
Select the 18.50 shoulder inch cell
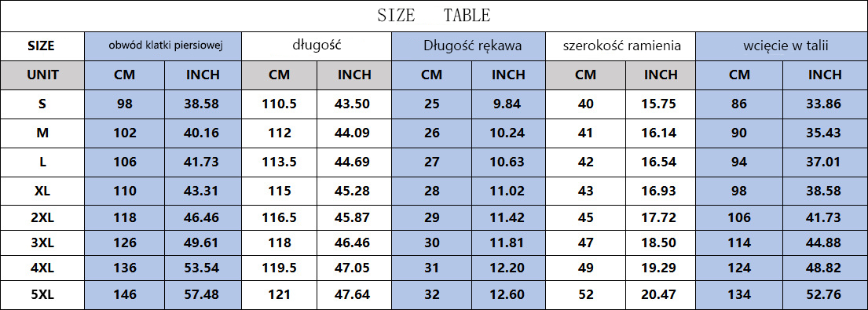pos(661,243)
